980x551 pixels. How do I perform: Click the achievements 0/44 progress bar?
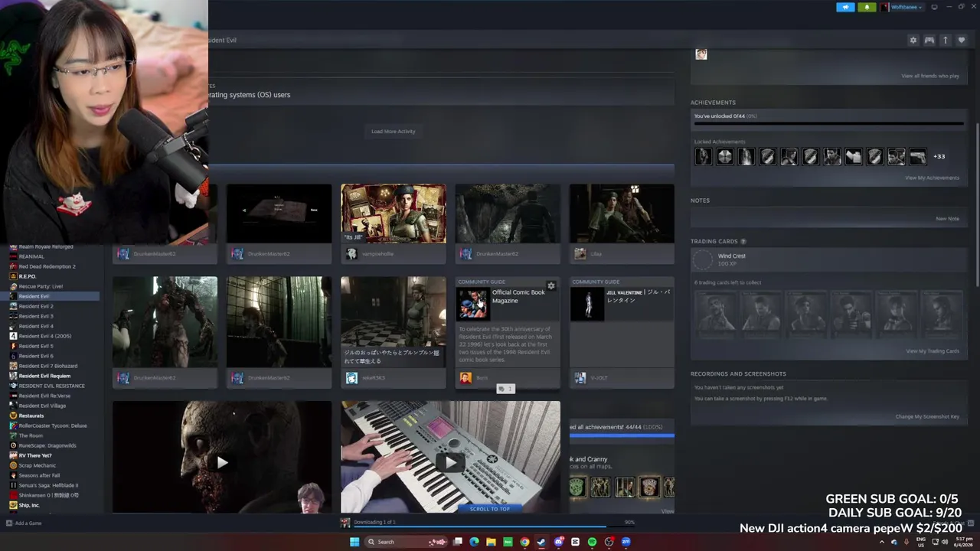828,123
